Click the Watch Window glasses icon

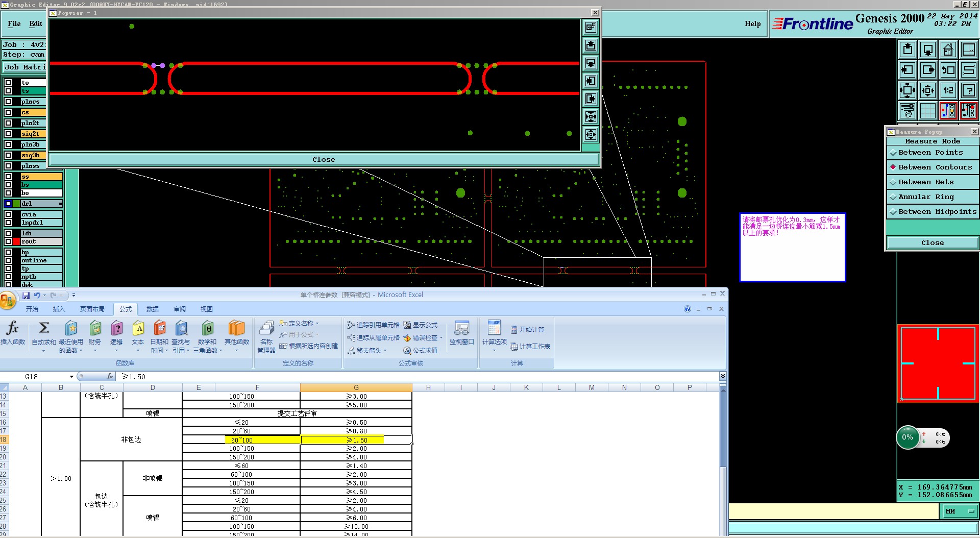[461, 328]
